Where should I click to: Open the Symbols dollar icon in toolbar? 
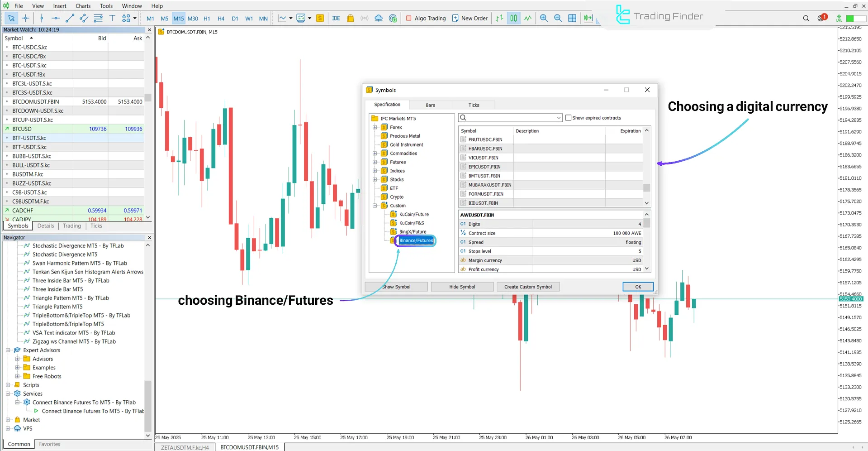pos(320,18)
